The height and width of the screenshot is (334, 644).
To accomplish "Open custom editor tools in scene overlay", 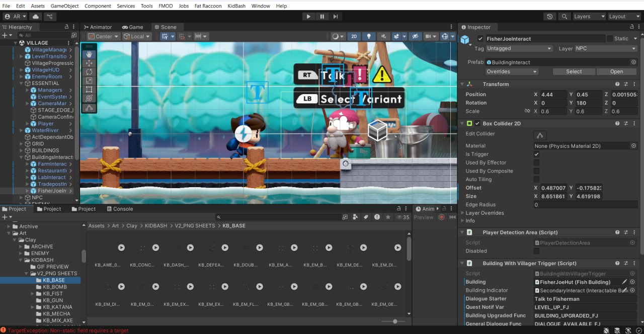I will point(89,108).
